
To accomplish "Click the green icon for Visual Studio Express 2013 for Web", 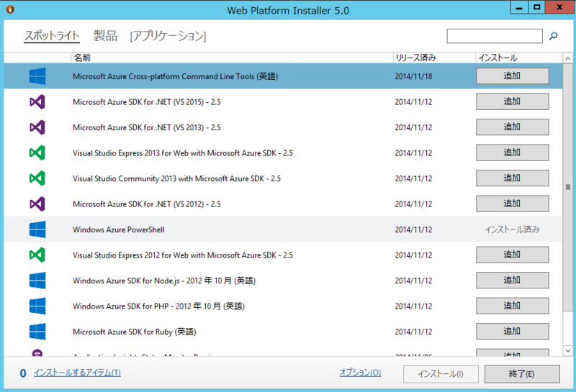I will pyautogui.click(x=37, y=152).
